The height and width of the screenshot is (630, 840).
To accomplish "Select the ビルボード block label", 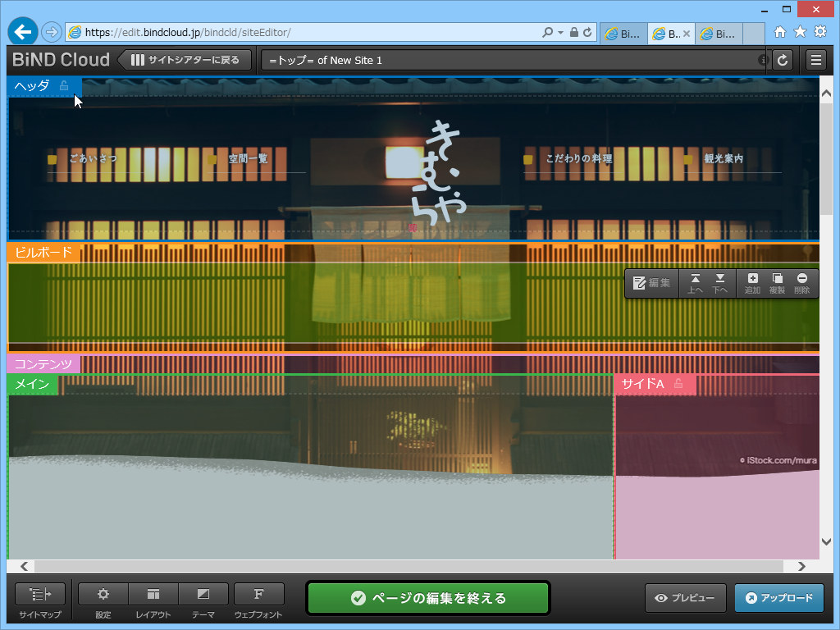I will [43, 253].
